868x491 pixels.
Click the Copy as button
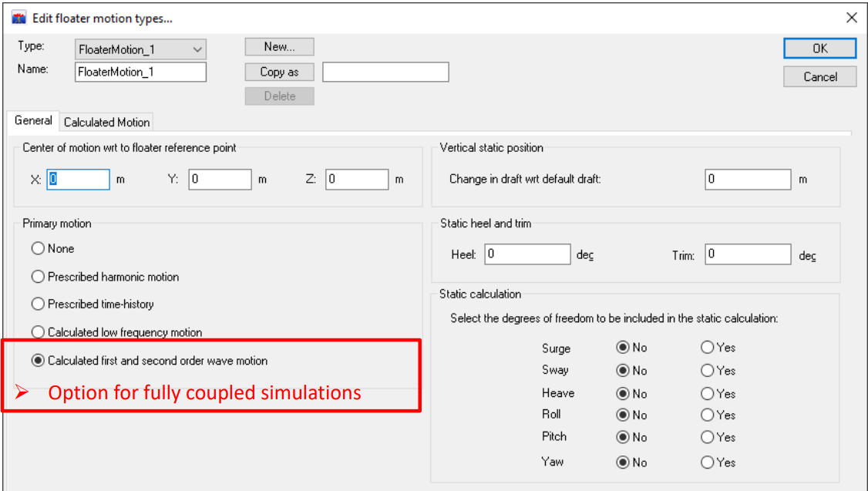[x=279, y=72]
